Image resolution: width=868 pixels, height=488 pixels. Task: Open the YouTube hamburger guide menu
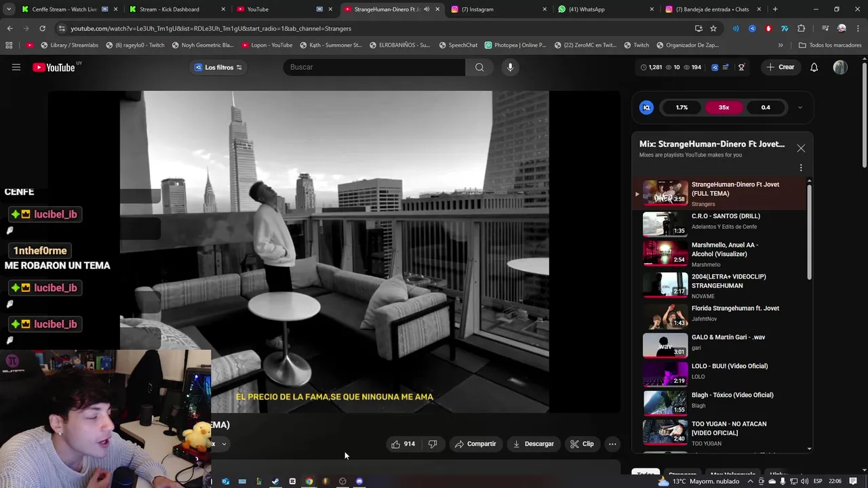pyautogui.click(x=16, y=67)
